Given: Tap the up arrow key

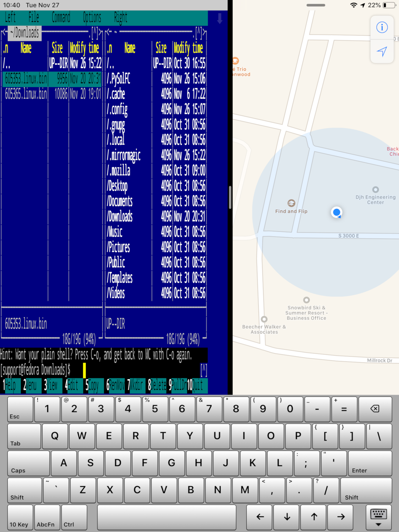Looking at the screenshot, I should pos(313,517).
